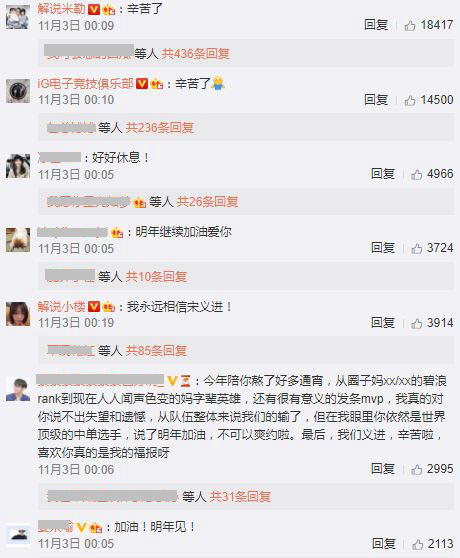
Task: Click the verified V badge beside 解说米勒
Action: point(94,9)
